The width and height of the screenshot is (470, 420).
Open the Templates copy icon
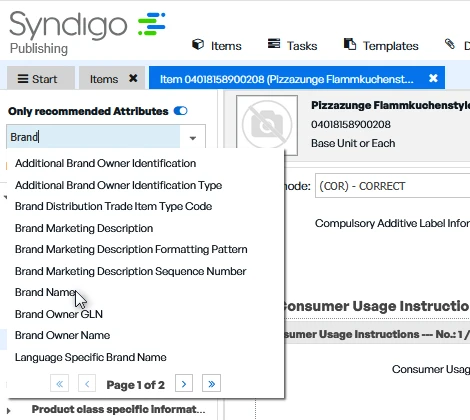click(x=350, y=44)
